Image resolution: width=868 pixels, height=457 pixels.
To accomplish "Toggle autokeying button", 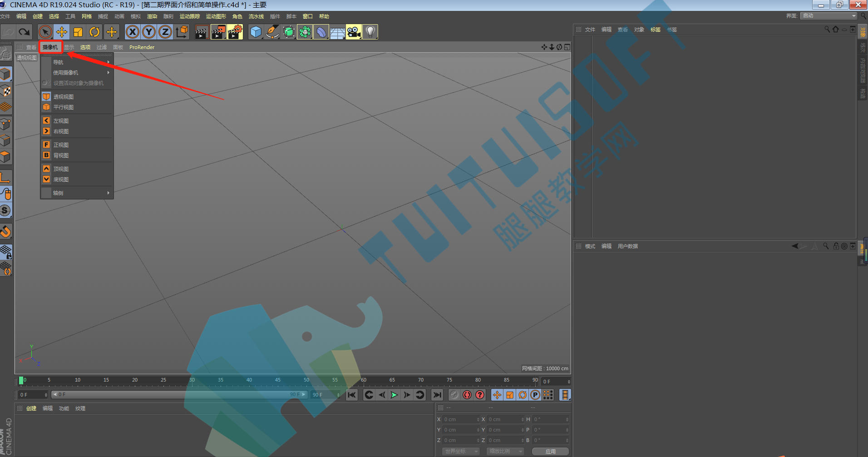I will [467, 395].
